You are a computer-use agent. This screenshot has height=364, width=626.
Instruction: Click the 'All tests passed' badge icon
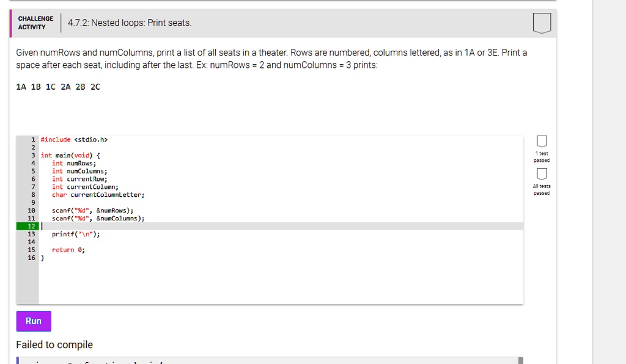[x=542, y=174]
